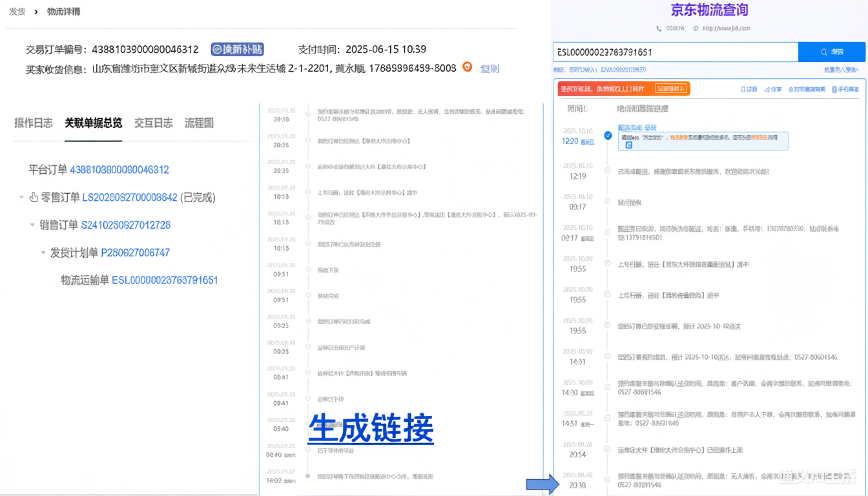Click the orange location pin icon
The image size is (868, 496).
468,67
